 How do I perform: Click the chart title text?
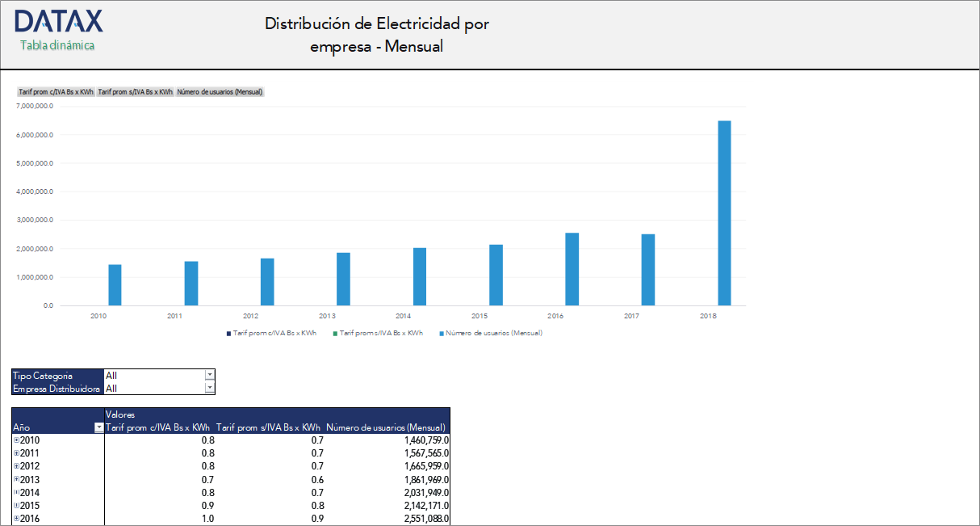click(x=376, y=34)
